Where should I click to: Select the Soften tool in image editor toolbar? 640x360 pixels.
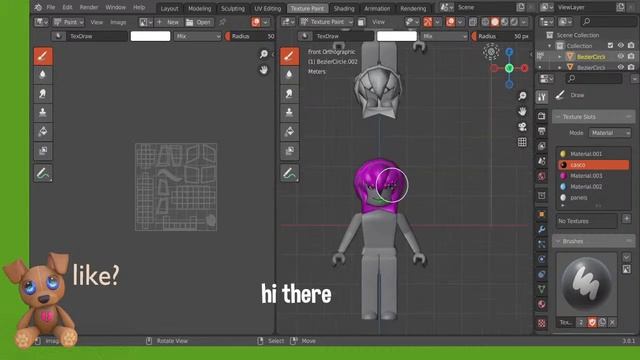pyautogui.click(x=43, y=75)
